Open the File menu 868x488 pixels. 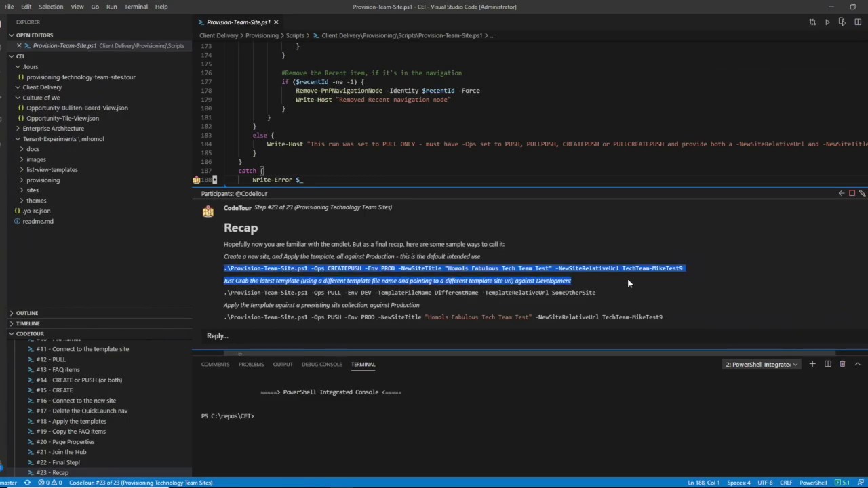point(9,7)
